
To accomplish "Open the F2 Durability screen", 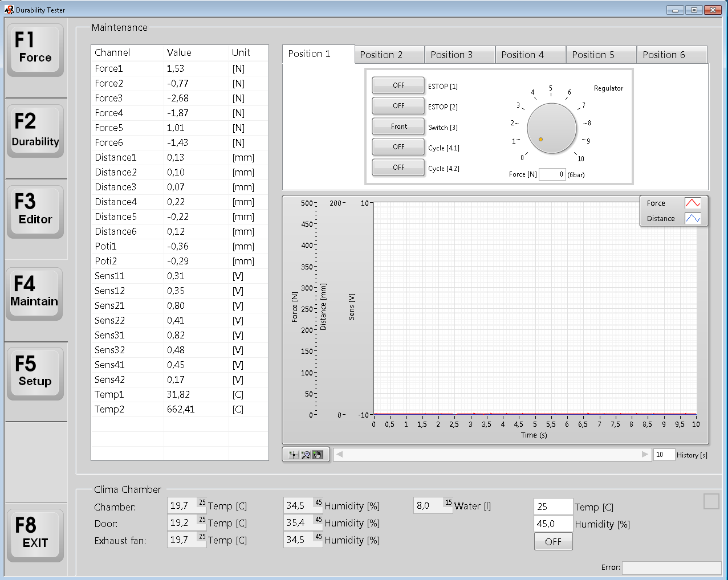I will (35, 130).
